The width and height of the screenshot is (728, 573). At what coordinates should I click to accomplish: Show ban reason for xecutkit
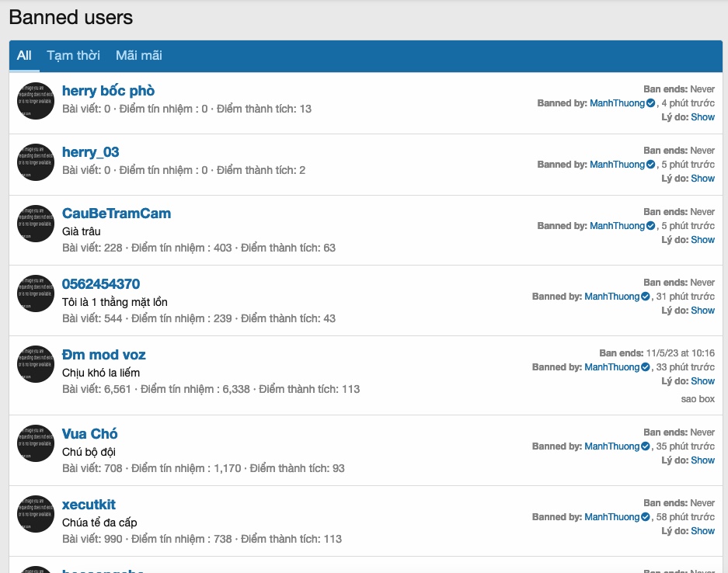702,531
